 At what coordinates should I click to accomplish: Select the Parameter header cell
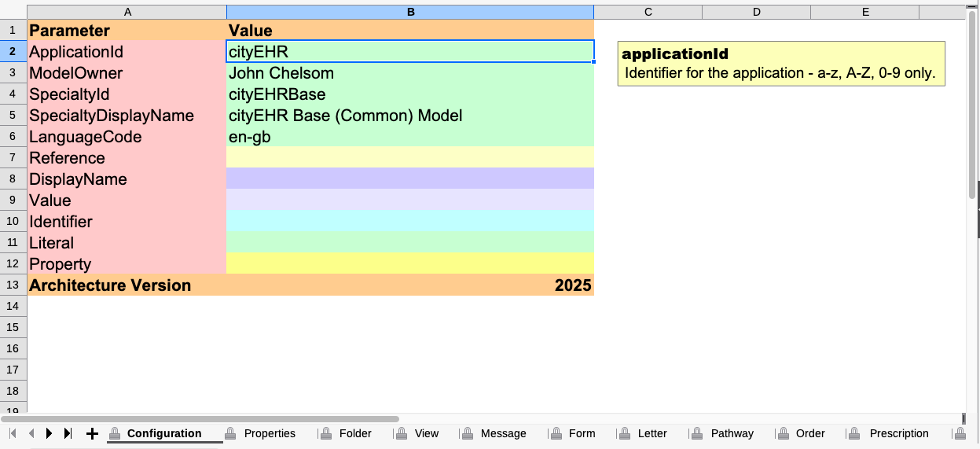tap(127, 31)
